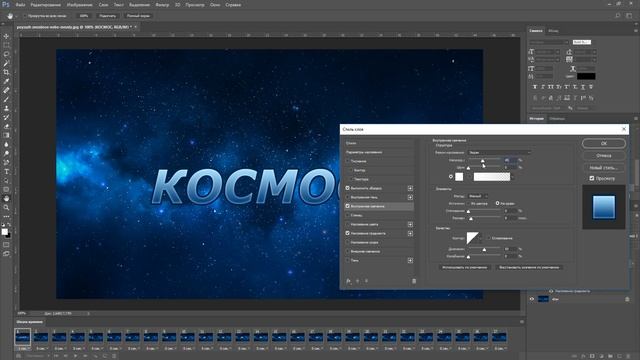The height and width of the screenshot is (360, 640).
Task: Click the make default button in Inner Glow
Action: click(x=464, y=267)
